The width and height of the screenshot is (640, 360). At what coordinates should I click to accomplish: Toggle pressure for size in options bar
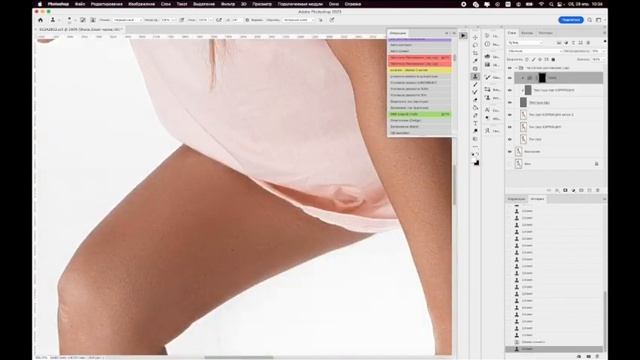332,20
